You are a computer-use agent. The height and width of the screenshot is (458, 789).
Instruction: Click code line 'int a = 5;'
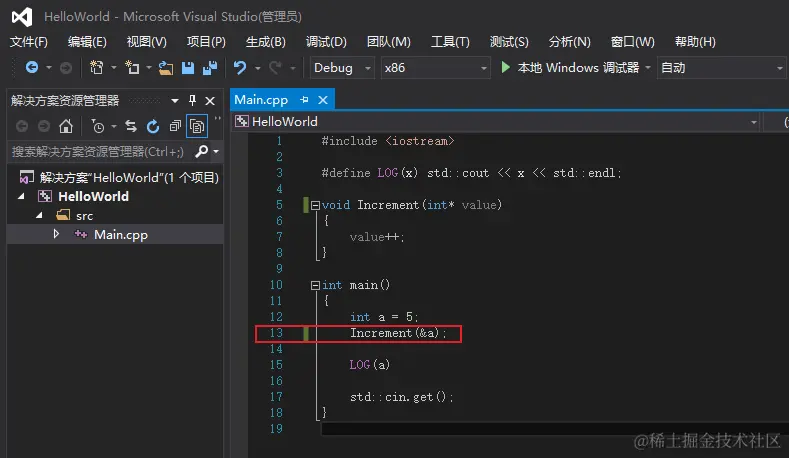click(x=384, y=317)
